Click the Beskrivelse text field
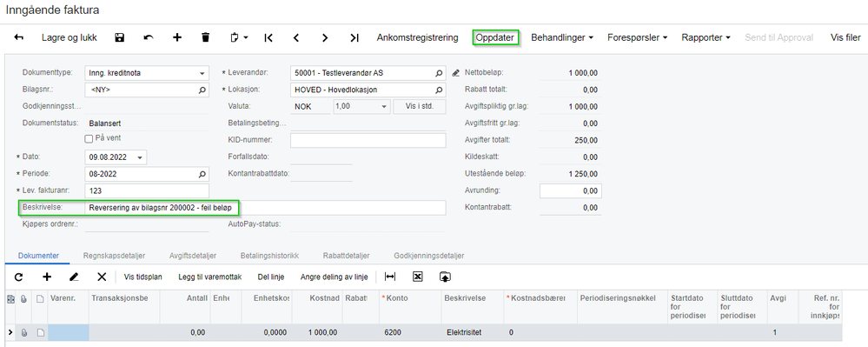 pos(265,208)
